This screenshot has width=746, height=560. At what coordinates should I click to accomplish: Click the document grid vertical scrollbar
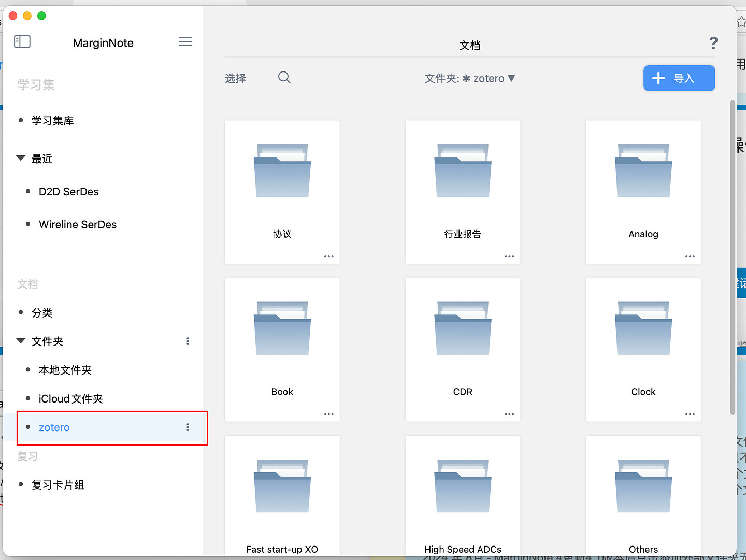click(733, 257)
